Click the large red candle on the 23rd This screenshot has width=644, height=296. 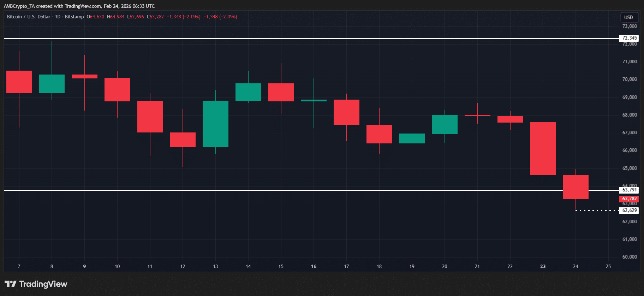coord(543,148)
